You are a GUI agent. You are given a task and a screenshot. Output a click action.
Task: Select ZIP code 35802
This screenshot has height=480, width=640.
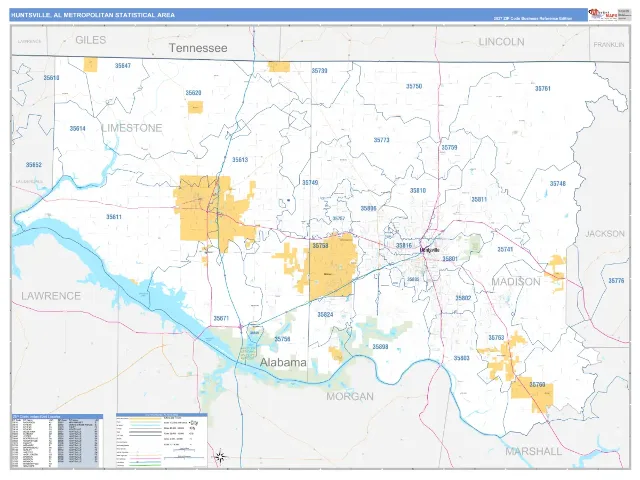point(463,298)
